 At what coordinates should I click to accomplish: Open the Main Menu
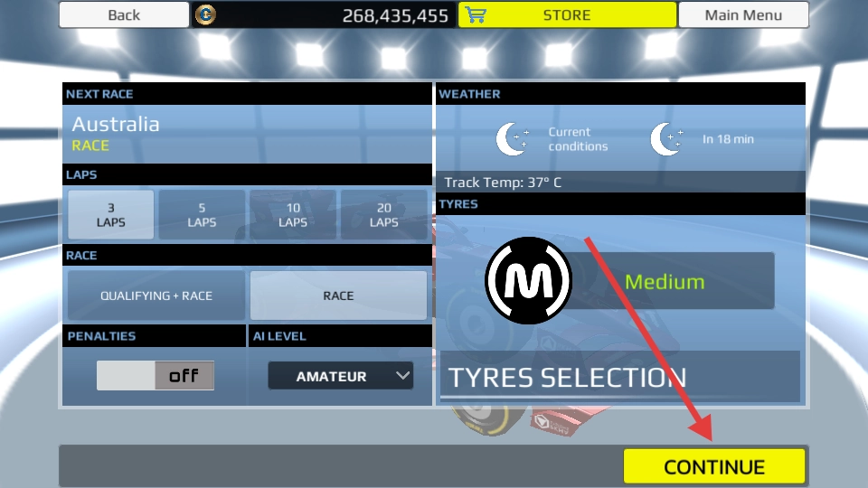[743, 15]
